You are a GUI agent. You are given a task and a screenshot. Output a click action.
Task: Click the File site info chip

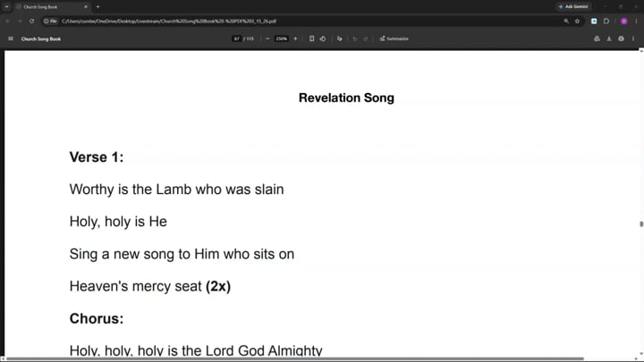point(50,21)
